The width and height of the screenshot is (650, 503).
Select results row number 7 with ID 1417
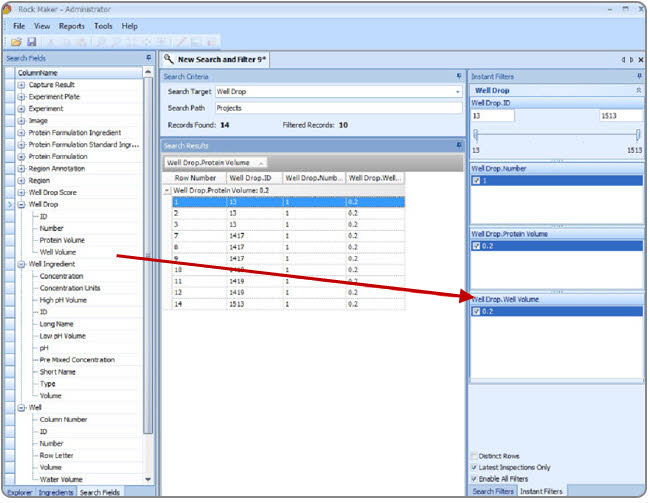[x=289, y=236]
